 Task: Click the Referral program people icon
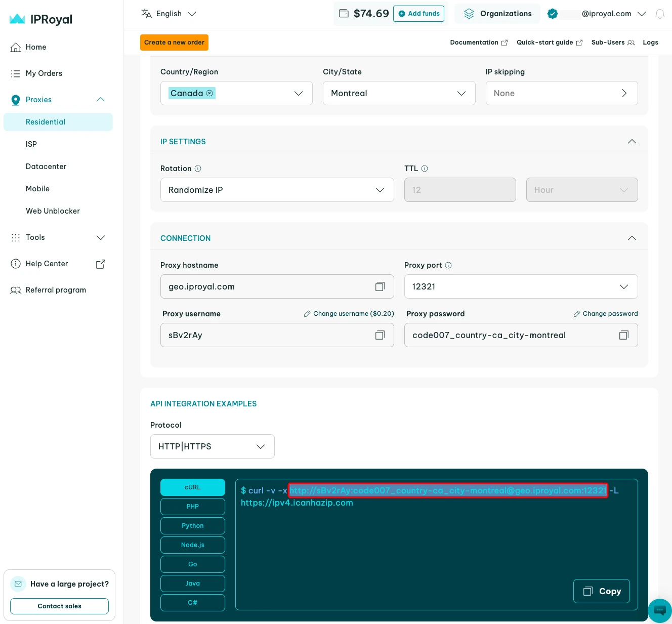16,290
